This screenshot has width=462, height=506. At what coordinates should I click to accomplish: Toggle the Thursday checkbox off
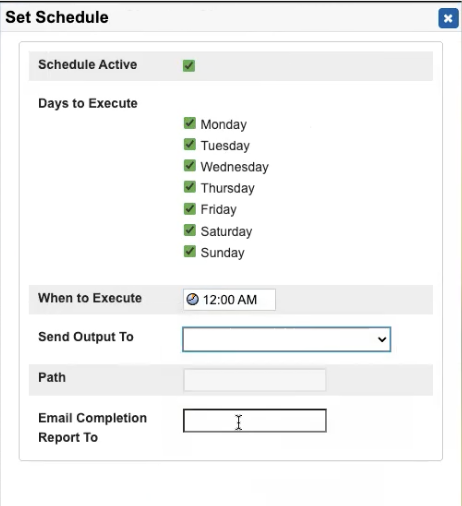click(190, 187)
